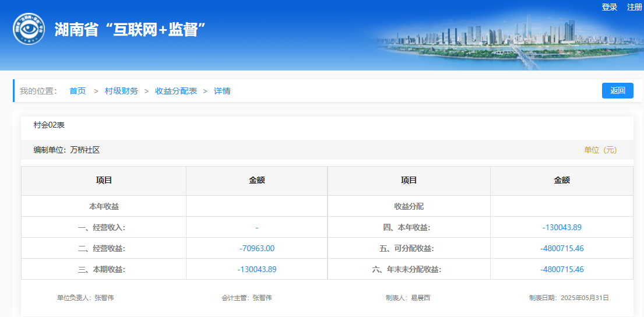
Task: Open -130043.89 amount for 四、本年收益
Action: click(x=562, y=227)
